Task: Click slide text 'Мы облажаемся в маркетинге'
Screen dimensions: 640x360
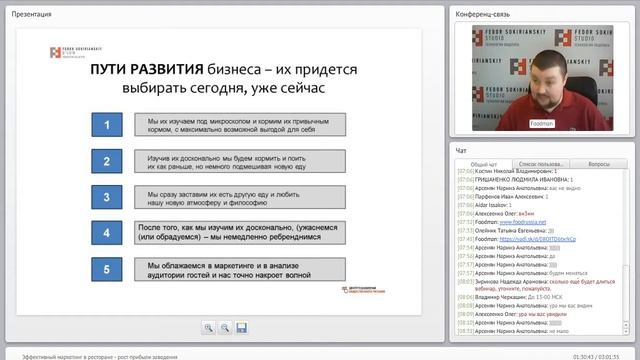Action: (240, 269)
